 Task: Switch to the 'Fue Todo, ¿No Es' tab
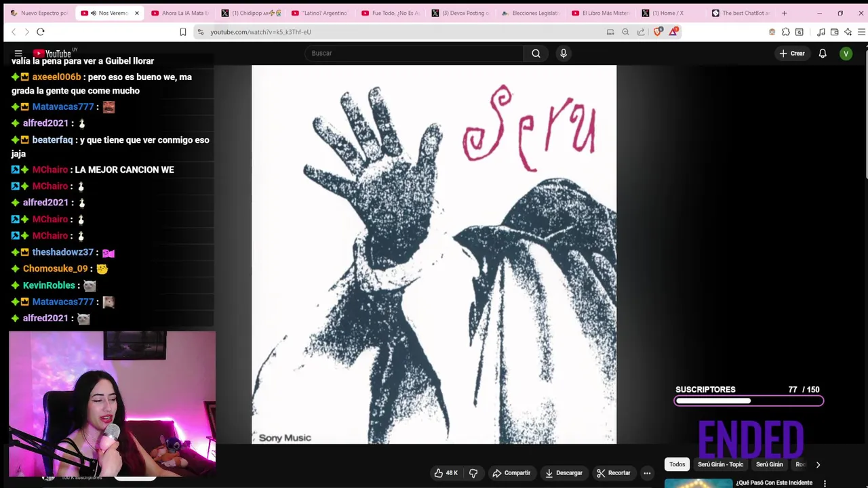(391, 13)
